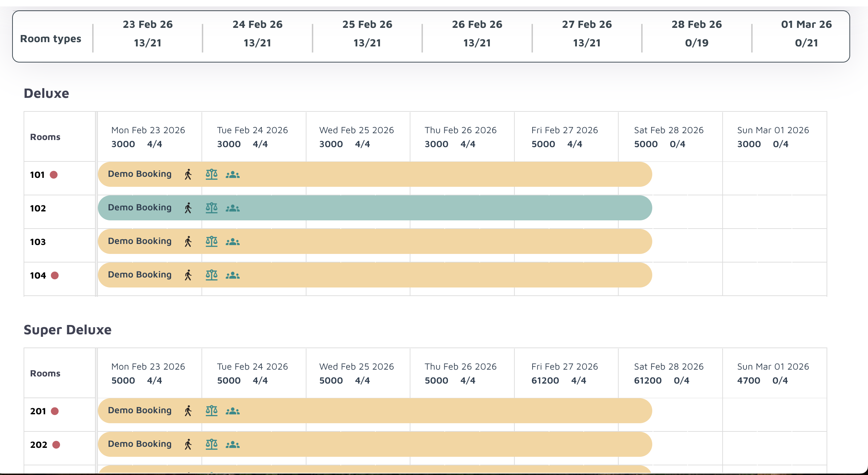This screenshot has height=475, width=868.
Task: Toggle the red dot beside Room 201
Action: (55, 411)
